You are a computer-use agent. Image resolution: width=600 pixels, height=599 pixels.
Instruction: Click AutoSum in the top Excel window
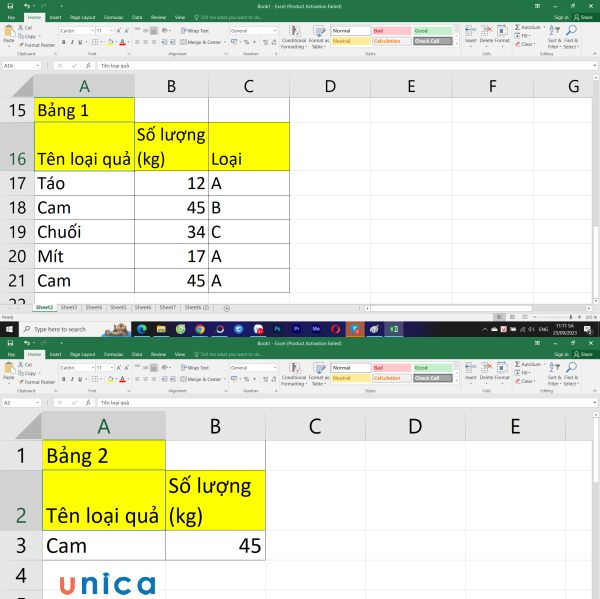528,27
